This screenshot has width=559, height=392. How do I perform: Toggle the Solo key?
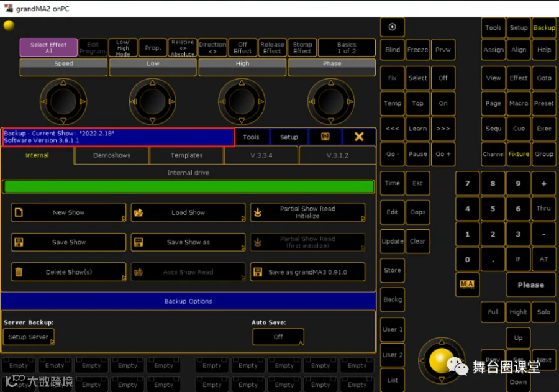(x=543, y=312)
